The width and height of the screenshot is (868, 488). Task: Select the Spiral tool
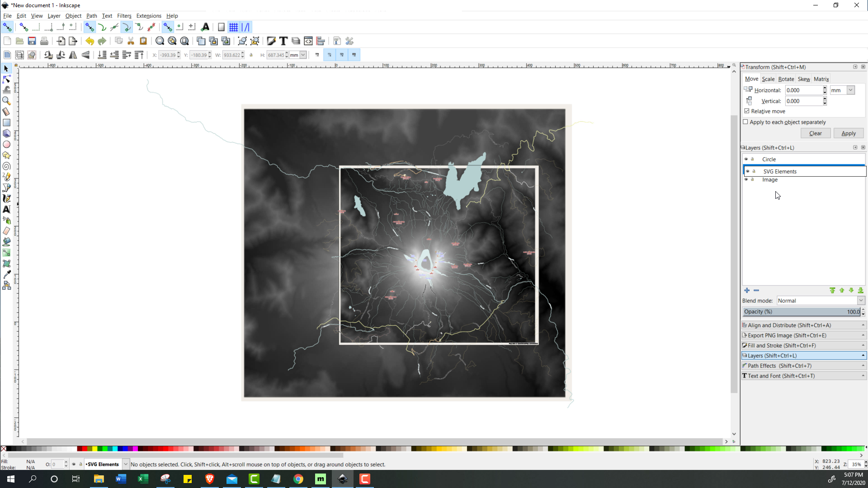[x=7, y=166]
